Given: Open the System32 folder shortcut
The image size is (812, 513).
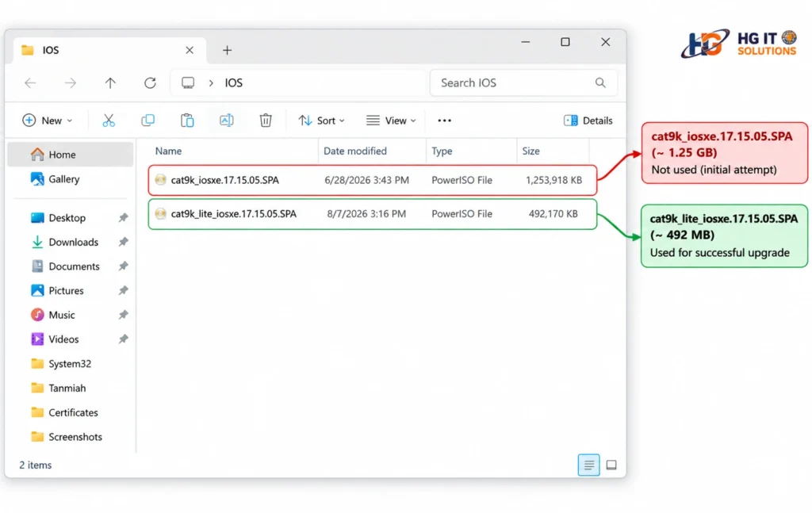Looking at the screenshot, I should [71, 364].
